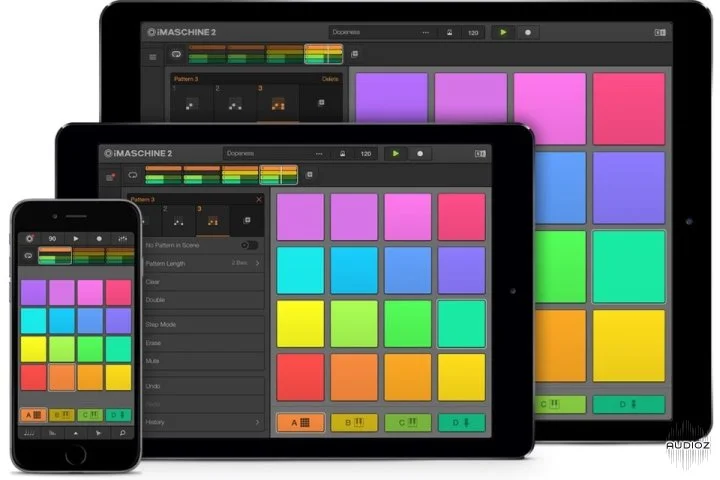This screenshot has width=720, height=480.
Task: Tap the up arrow on the iPhone bottom bar
Action: point(76,433)
